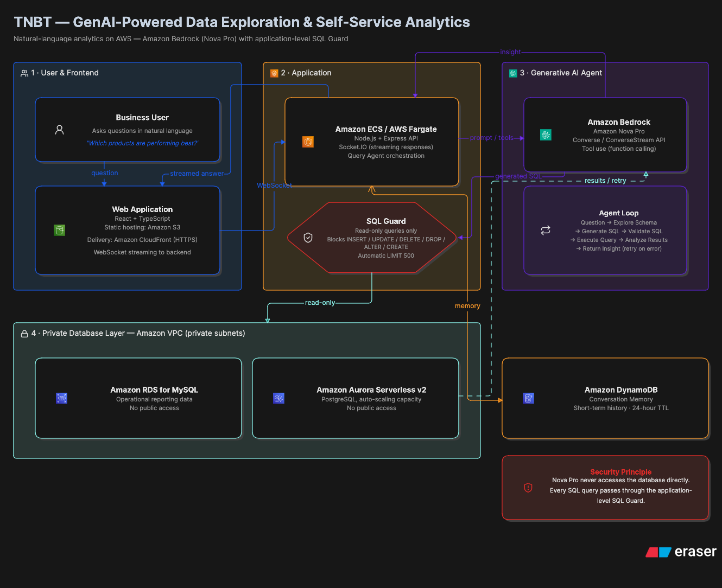This screenshot has height=588, width=722.
Task: Select the Business User node title
Action: (142, 118)
